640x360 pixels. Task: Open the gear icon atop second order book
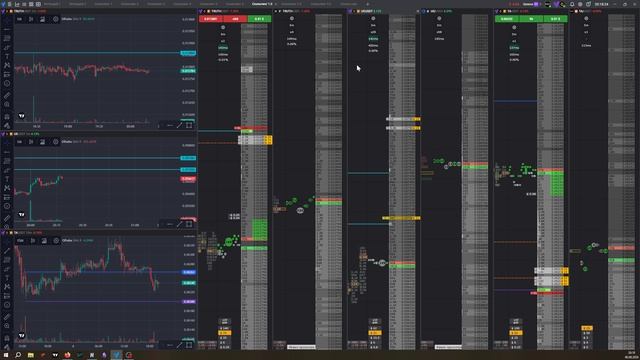coord(292,18)
